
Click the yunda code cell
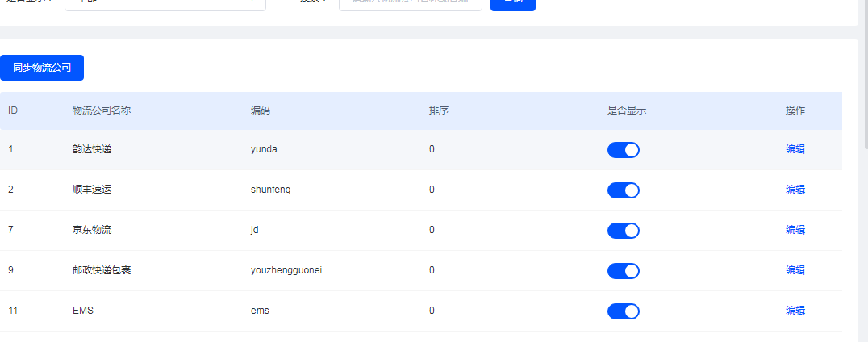coord(264,149)
